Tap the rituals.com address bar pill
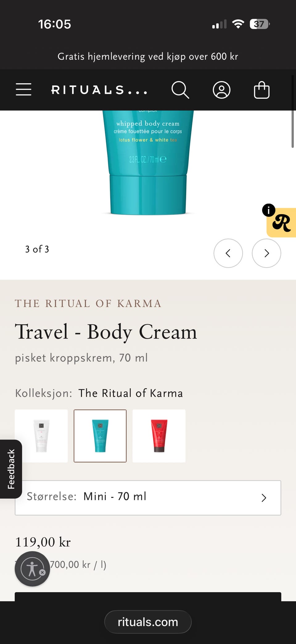296x644 pixels. [148, 622]
